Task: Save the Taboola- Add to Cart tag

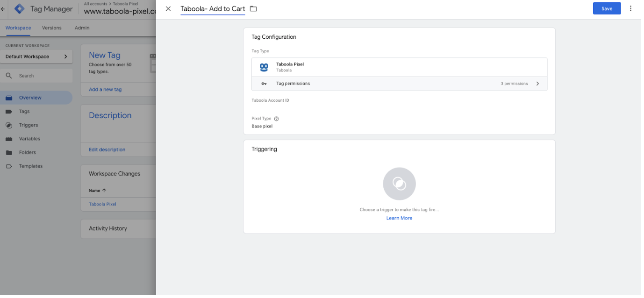Action: [607, 8]
